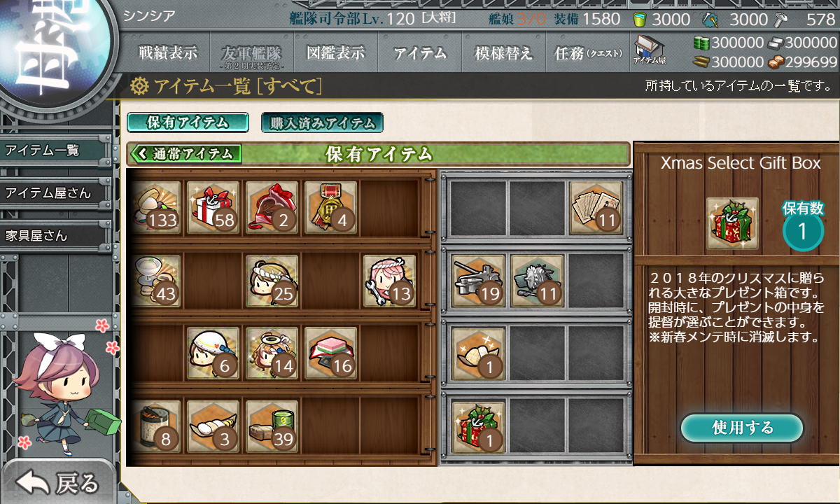Open アイテム屋さん in the sidebar
This screenshot has height=504, width=840.
point(56,193)
